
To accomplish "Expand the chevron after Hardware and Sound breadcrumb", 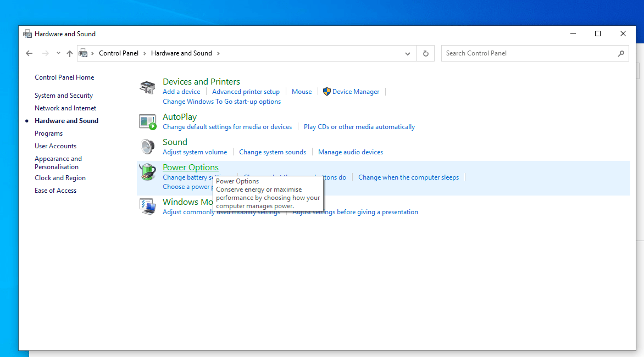I will tap(218, 53).
